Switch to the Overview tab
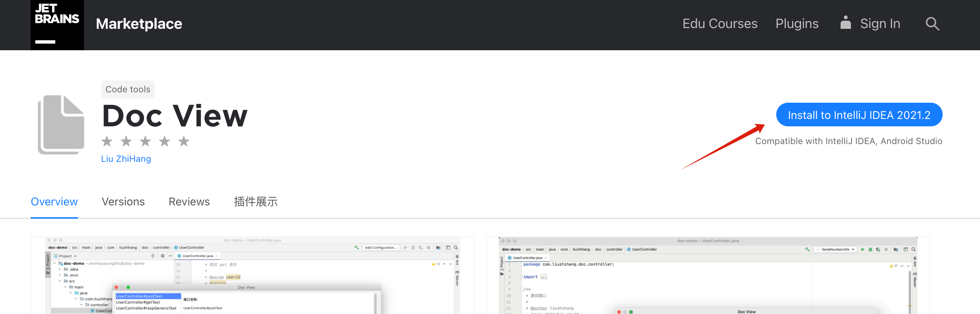This screenshot has height=314, width=980. pos(54,201)
